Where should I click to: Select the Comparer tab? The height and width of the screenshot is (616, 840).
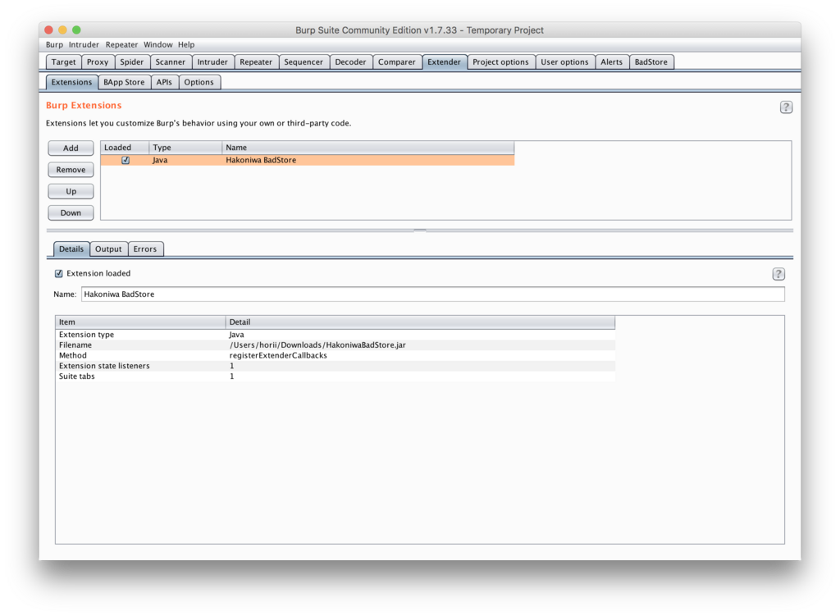point(396,62)
